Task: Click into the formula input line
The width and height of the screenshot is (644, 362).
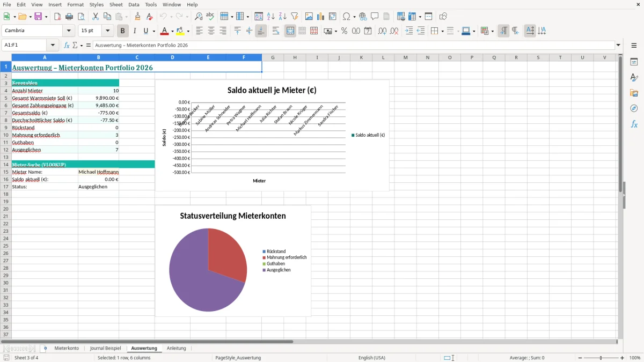Action: click(353, 46)
